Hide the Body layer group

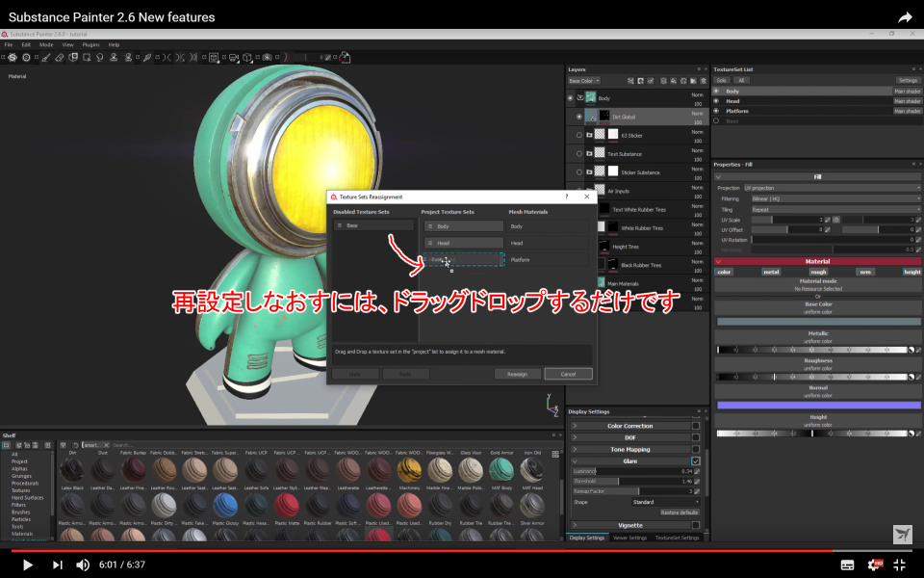click(570, 98)
